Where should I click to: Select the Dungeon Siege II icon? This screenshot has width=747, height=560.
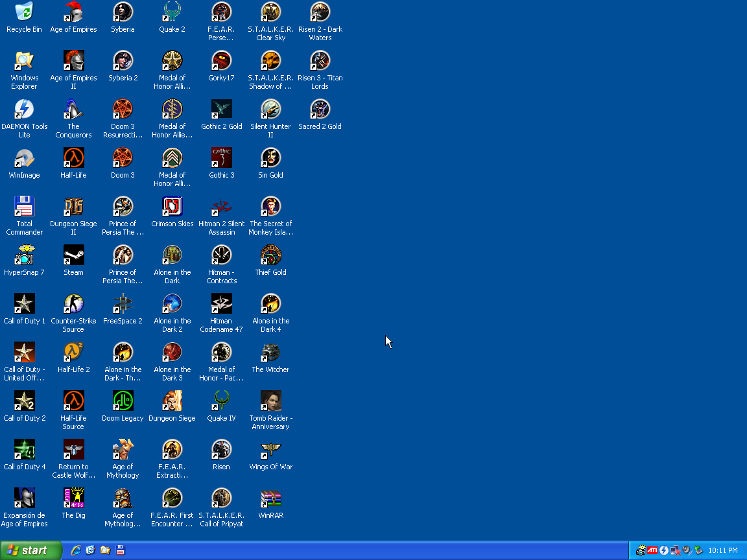pyautogui.click(x=74, y=207)
